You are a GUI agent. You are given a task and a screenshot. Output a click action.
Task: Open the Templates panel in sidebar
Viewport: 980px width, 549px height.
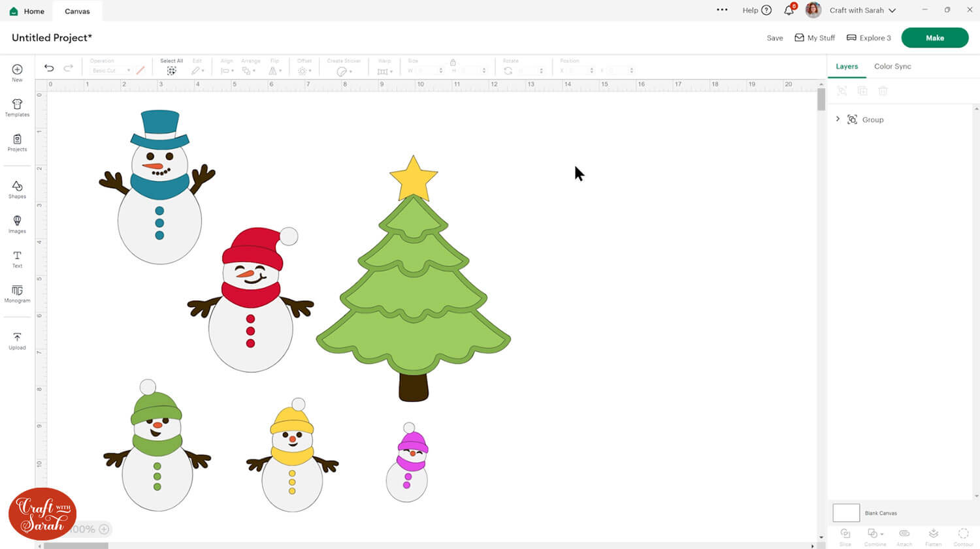coord(17,108)
